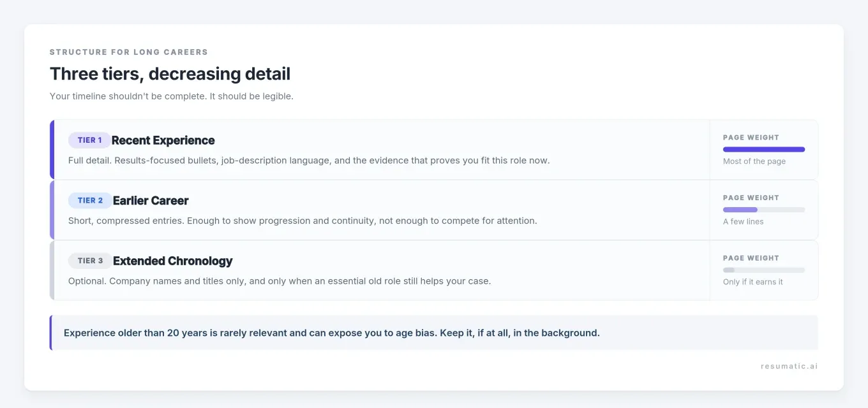Click the TIER 2 badge
Viewport: 868px width, 408px height.
[90, 201]
